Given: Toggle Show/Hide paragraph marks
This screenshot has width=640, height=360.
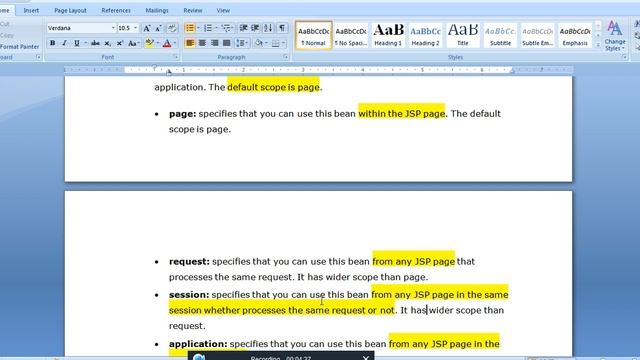Looking at the screenshot, I should 282,28.
